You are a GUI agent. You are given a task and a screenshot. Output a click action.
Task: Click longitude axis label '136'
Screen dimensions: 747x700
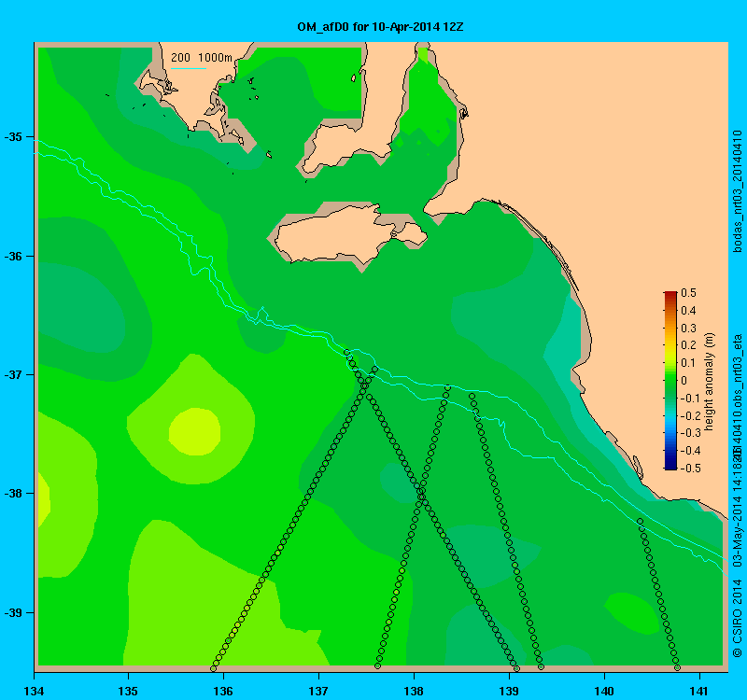[x=223, y=691]
